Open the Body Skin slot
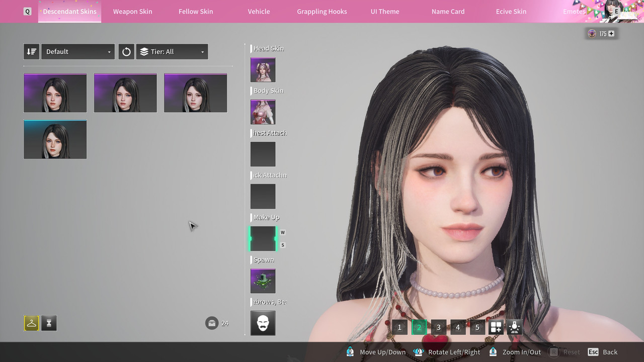The width and height of the screenshot is (644, 362). pos(263,112)
